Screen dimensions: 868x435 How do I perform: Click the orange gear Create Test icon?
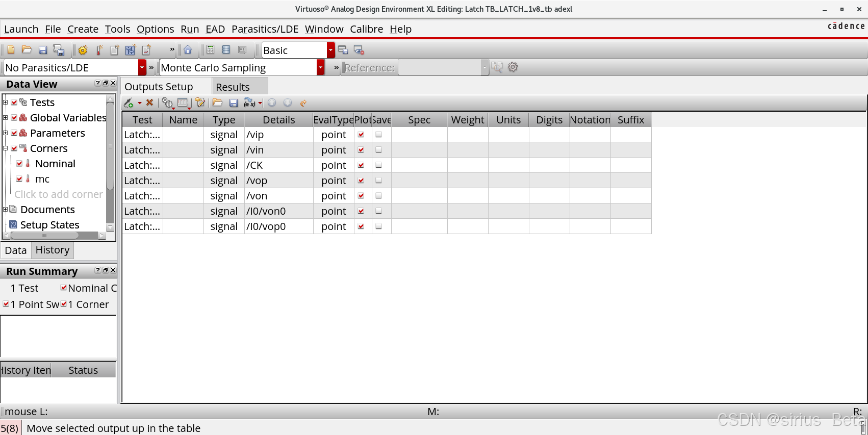click(x=83, y=50)
